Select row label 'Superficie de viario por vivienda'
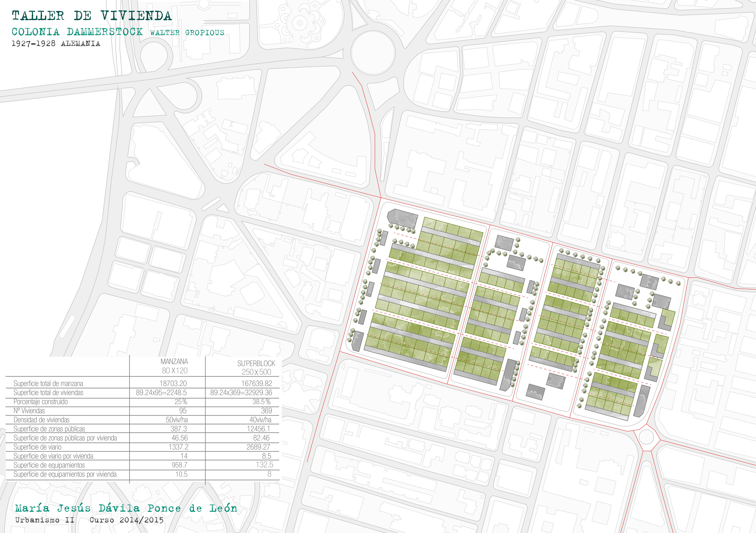The height and width of the screenshot is (533, 756). click(x=53, y=456)
